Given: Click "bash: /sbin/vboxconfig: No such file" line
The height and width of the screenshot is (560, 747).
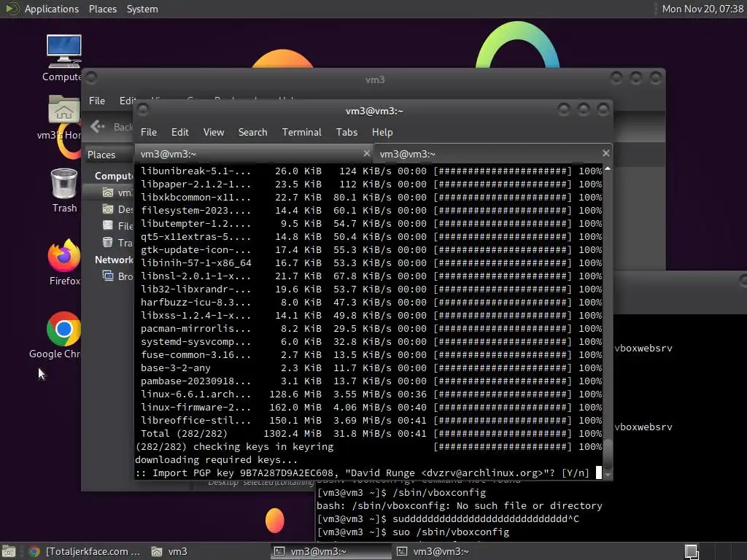Looking at the screenshot, I should pos(460,506).
